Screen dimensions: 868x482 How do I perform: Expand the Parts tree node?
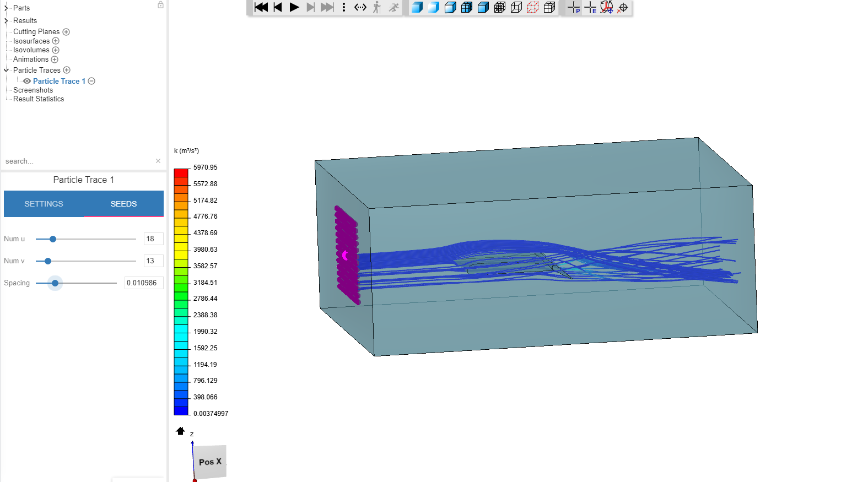[6, 8]
